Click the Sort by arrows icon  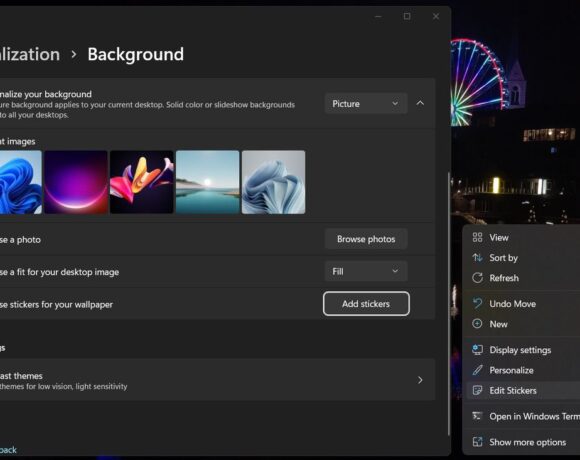pos(477,258)
